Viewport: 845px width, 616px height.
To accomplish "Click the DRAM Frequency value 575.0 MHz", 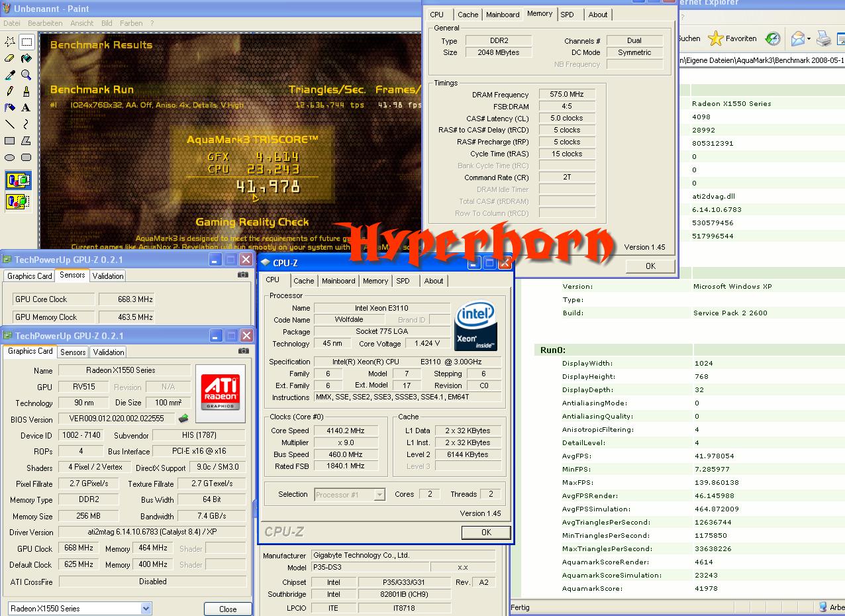I will point(567,95).
